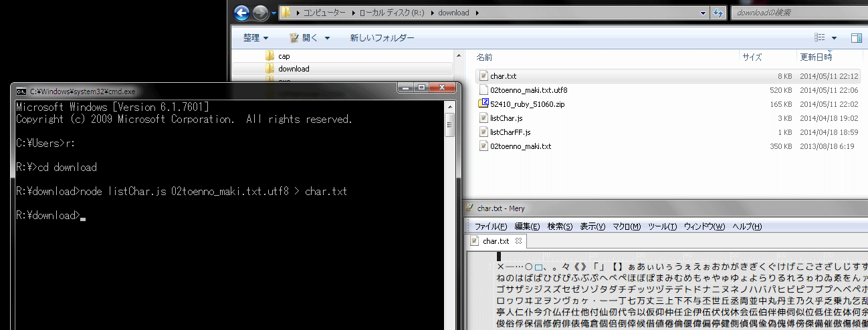Maximize the cmd.exe window

(x=422, y=88)
